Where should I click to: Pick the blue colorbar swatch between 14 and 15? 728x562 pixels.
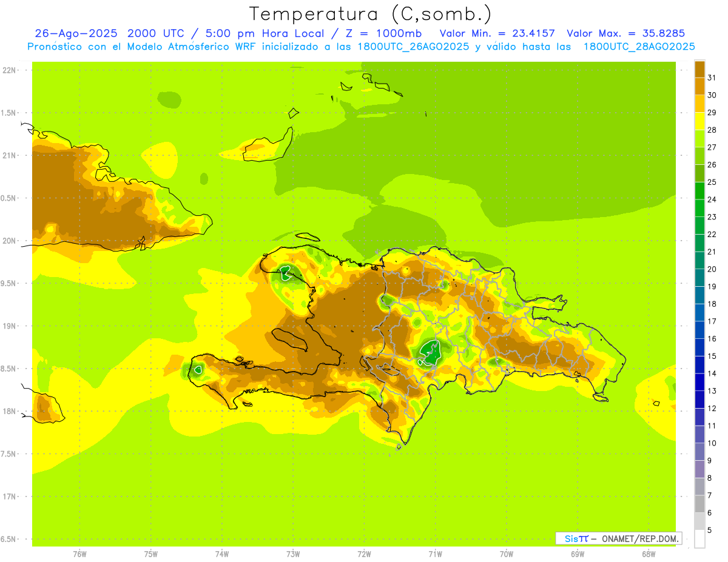click(x=699, y=365)
